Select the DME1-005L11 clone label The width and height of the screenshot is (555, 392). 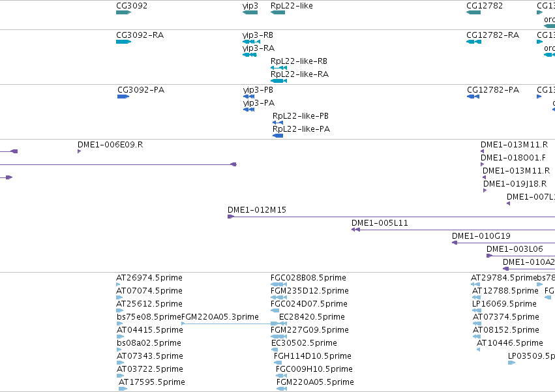point(380,223)
